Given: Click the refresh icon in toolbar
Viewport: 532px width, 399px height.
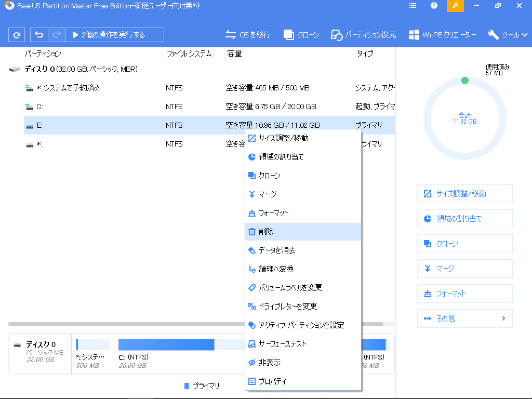Looking at the screenshot, I should pyautogui.click(x=17, y=35).
